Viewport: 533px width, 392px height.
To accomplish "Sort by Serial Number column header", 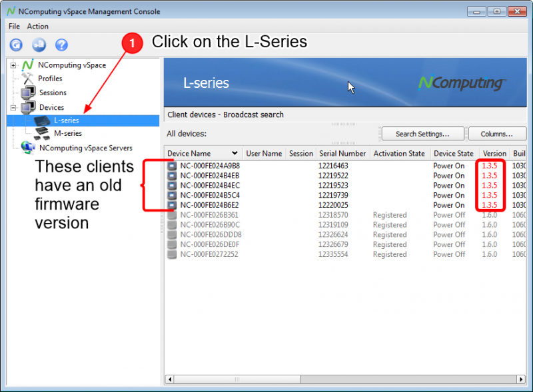I will pyautogui.click(x=342, y=154).
